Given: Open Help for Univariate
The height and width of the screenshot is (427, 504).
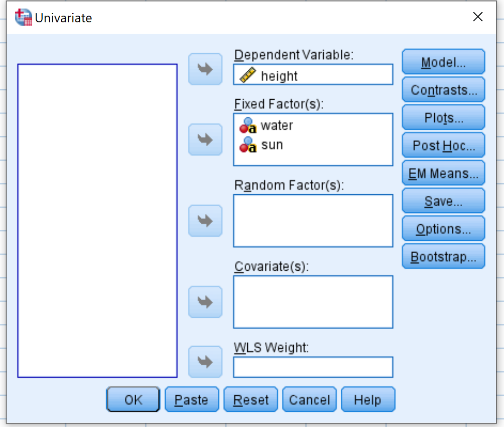Looking at the screenshot, I should pos(368,399).
